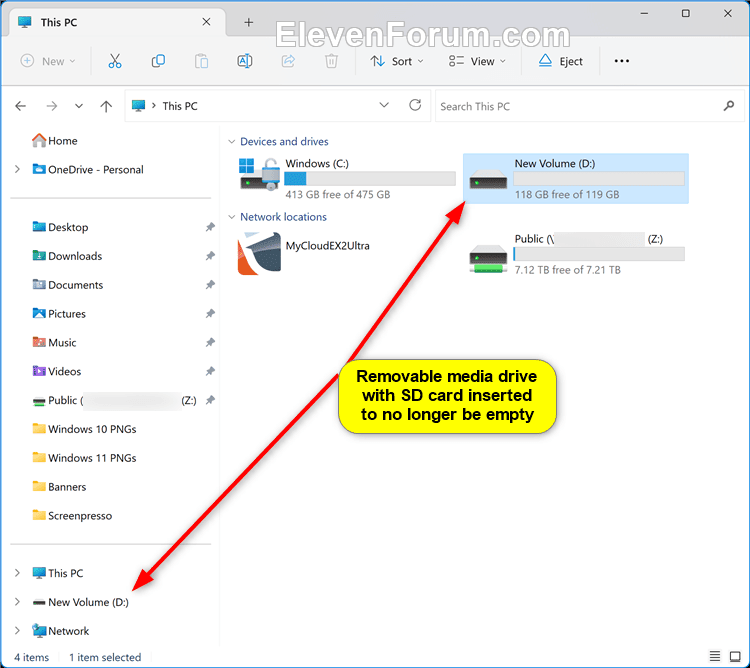Click the Rename icon in toolbar
The width and height of the screenshot is (750, 668).
tap(244, 61)
